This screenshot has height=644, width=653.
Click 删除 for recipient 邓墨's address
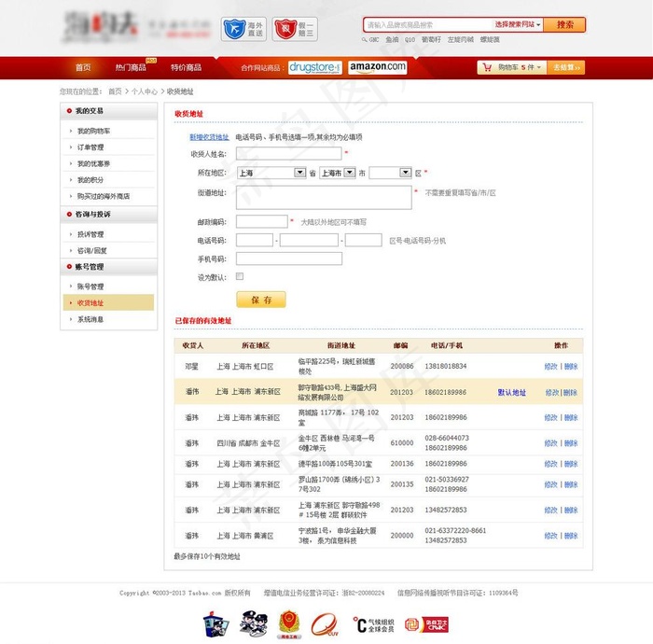(x=571, y=367)
